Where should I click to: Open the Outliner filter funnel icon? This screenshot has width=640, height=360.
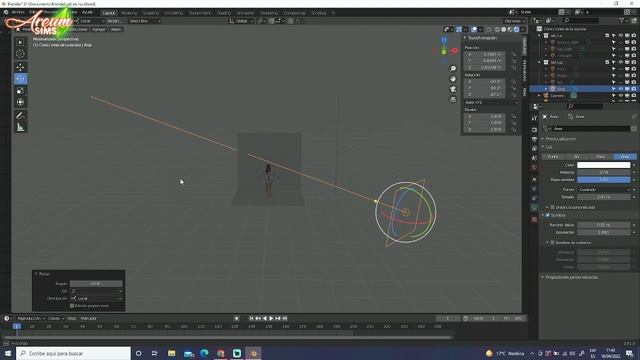pos(621,20)
